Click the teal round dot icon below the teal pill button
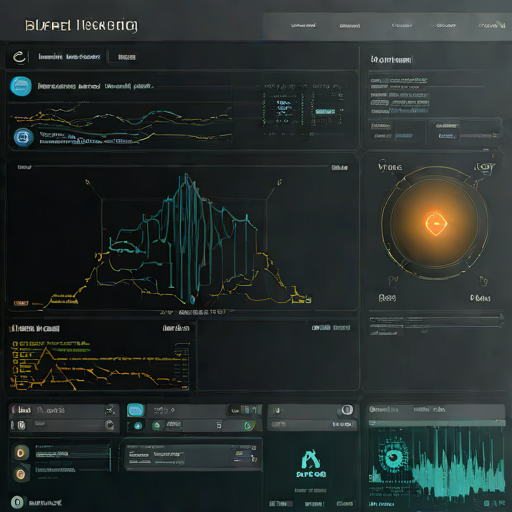Image resolution: width=512 pixels, height=512 pixels. click(138, 426)
